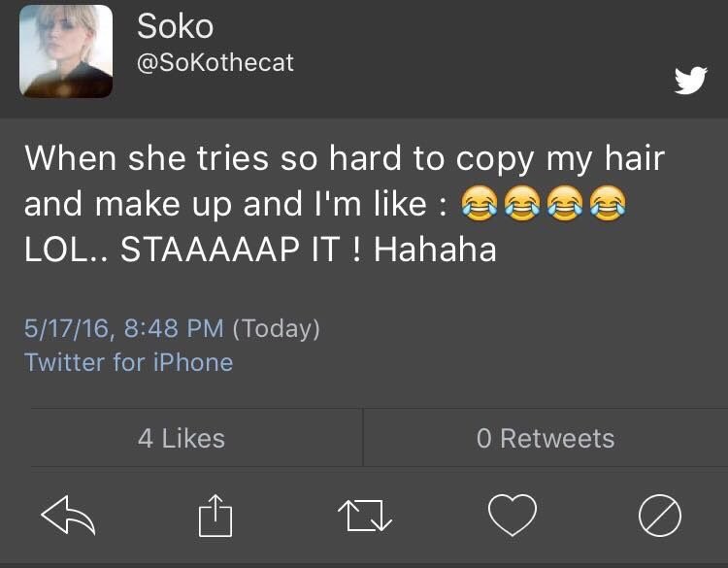This screenshot has height=568, width=728.
Task: Retweet this tweet using the arrows icon
Action: (364, 516)
